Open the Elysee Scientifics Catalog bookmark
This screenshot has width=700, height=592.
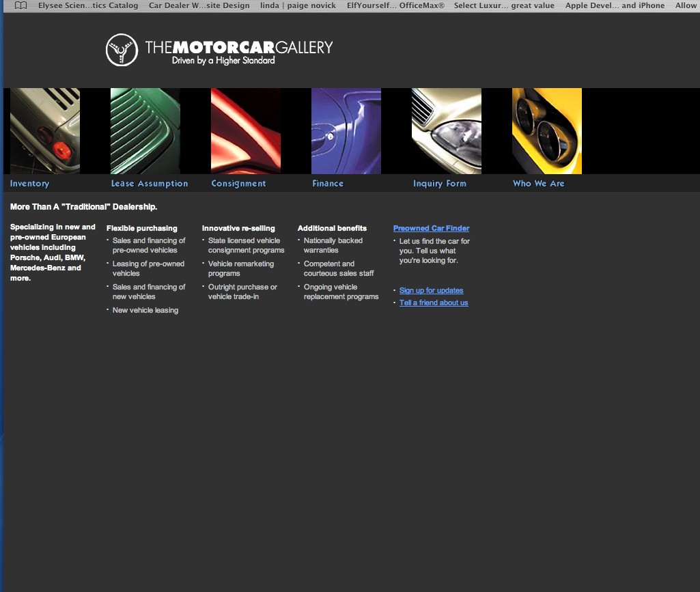point(88,5)
